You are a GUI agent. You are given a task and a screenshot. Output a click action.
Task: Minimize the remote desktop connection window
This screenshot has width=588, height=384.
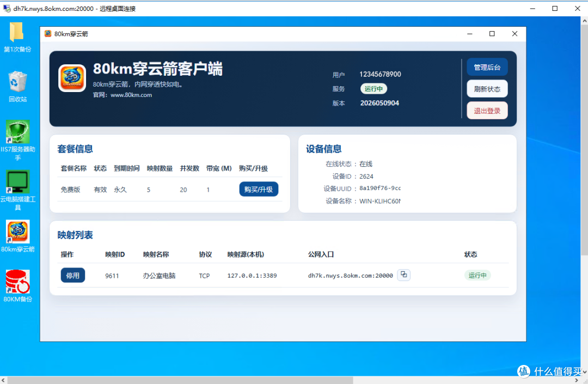(532, 8)
